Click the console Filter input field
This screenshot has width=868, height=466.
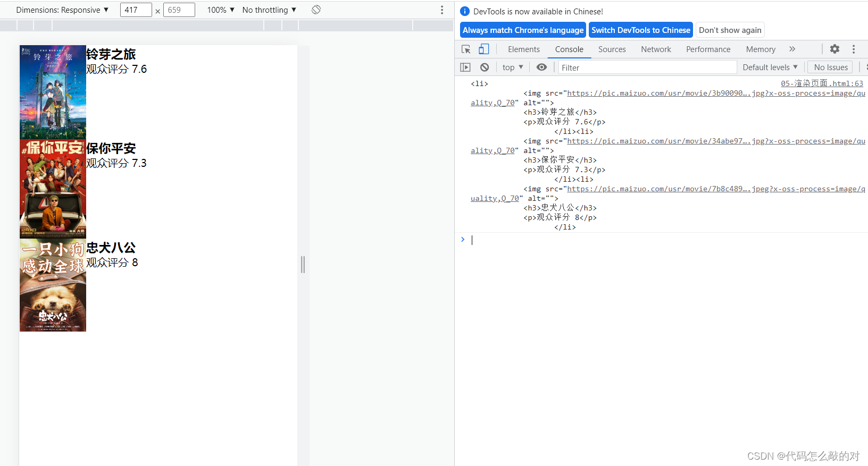coord(647,67)
